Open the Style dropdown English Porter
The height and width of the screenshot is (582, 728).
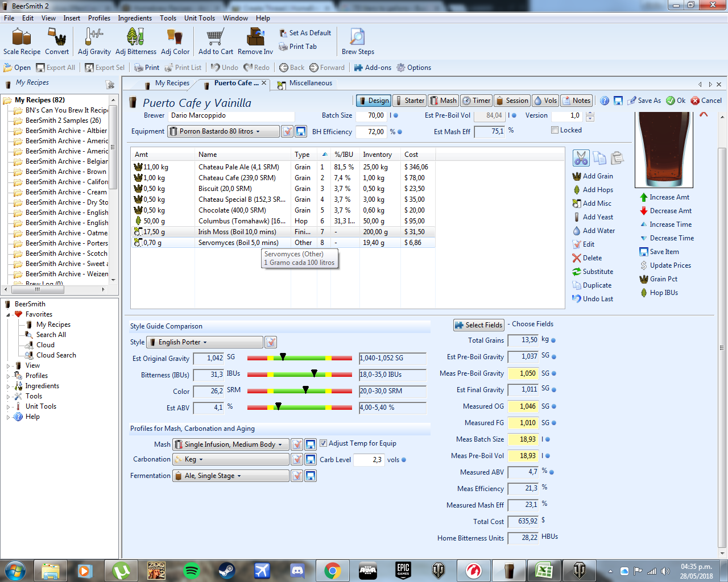tap(205, 342)
